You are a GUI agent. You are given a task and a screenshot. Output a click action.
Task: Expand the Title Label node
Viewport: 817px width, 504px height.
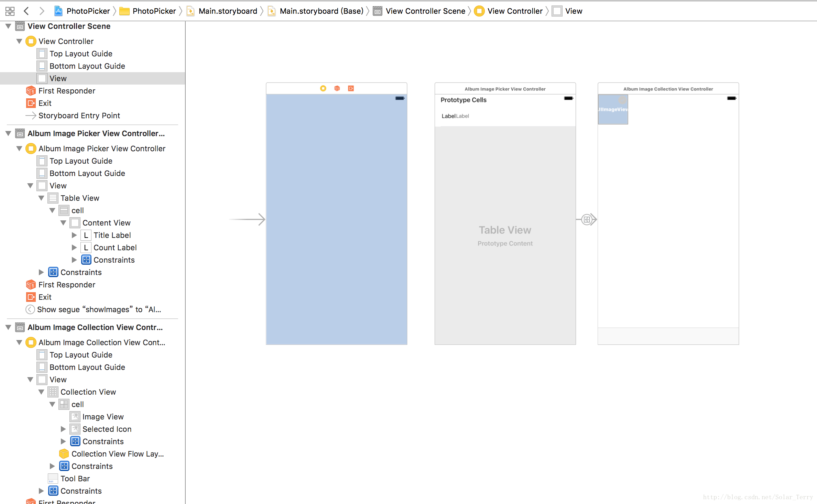74,235
